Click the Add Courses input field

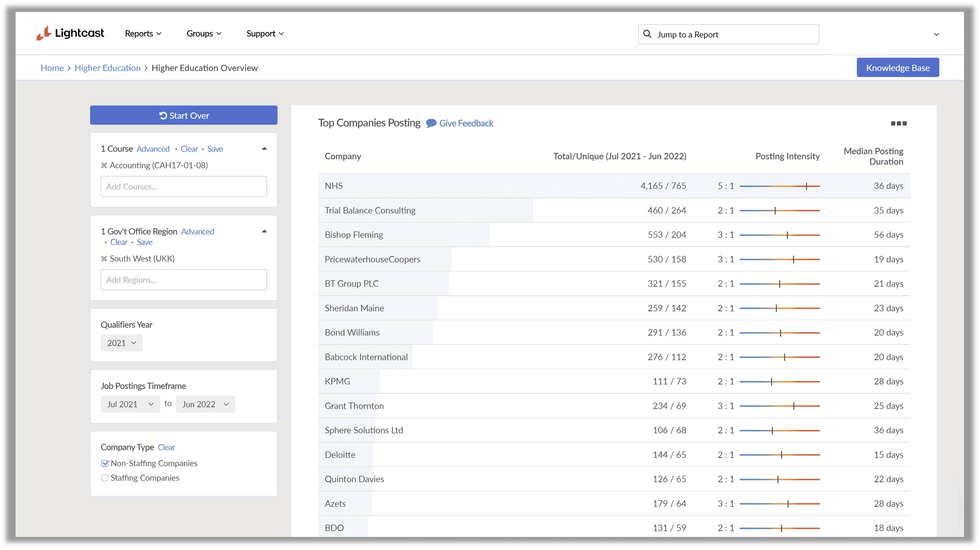184,186
